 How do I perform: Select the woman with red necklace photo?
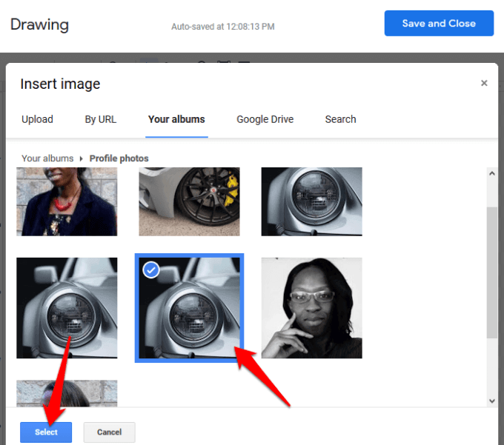click(x=67, y=201)
